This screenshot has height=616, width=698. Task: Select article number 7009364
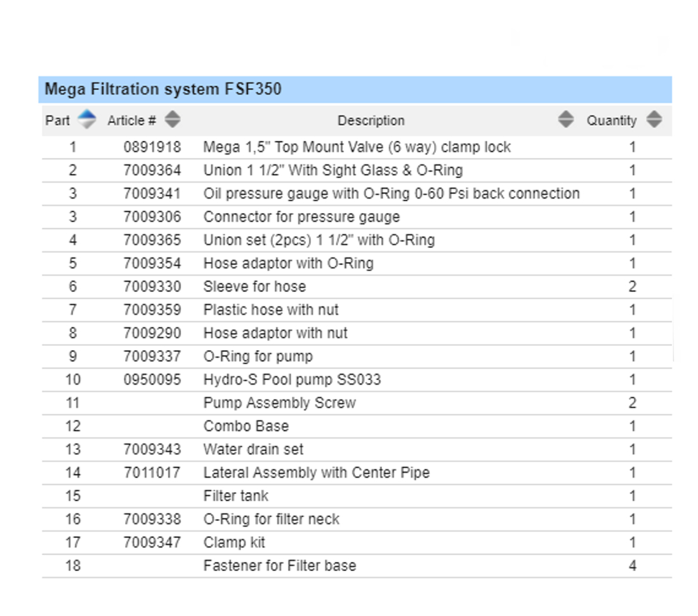(152, 171)
